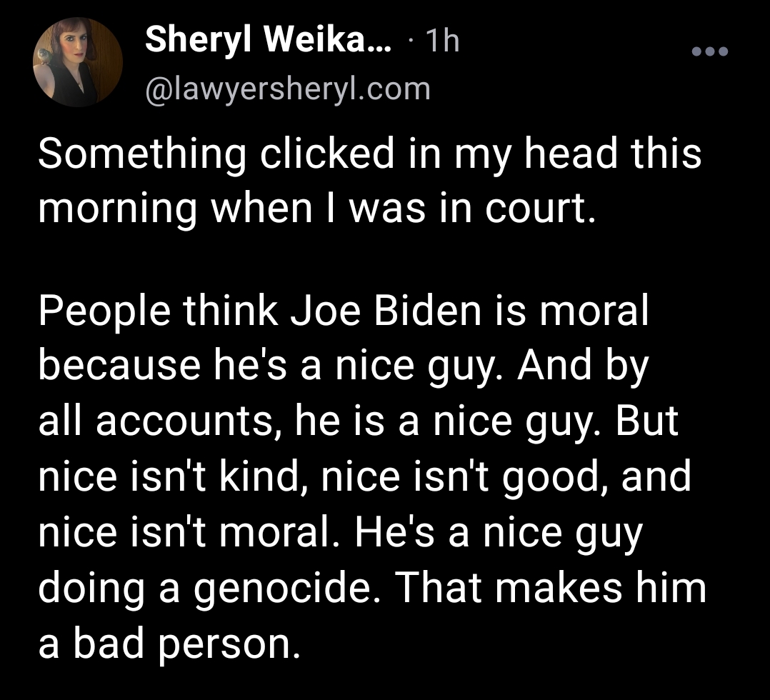Click the line "nice isn't kind, nice isn't good, and"
The image size is (770, 700).
click(x=364, y=477)
